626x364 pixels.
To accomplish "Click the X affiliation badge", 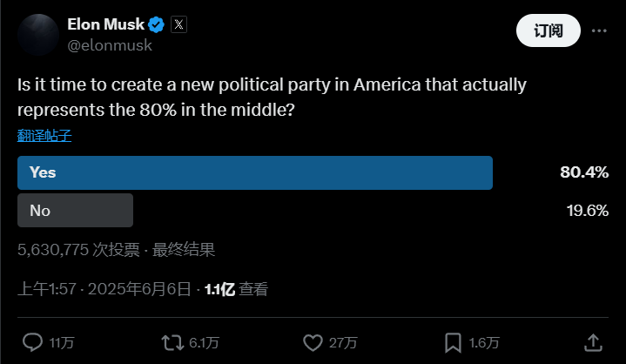I will [178, 24].
